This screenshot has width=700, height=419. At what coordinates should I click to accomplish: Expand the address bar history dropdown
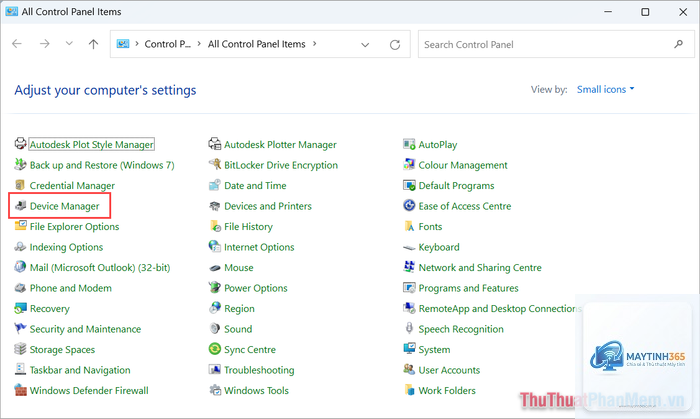click(365, 44)
